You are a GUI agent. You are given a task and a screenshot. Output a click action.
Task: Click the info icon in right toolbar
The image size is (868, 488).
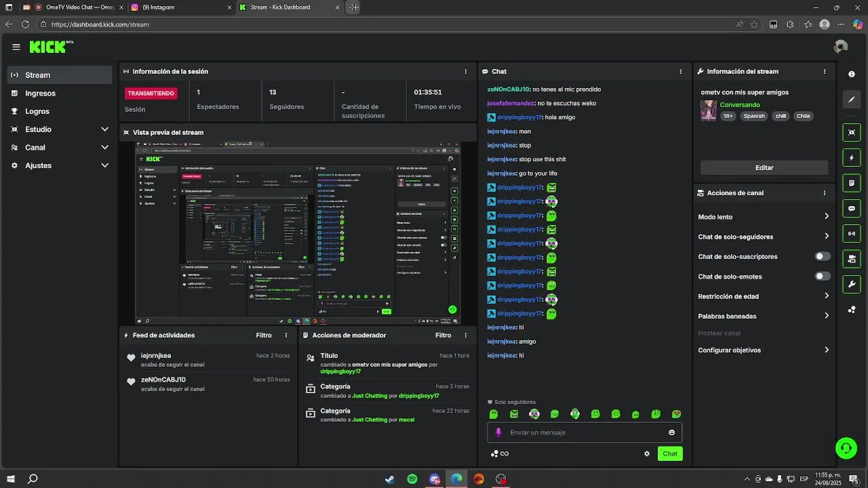coord(852,75)
